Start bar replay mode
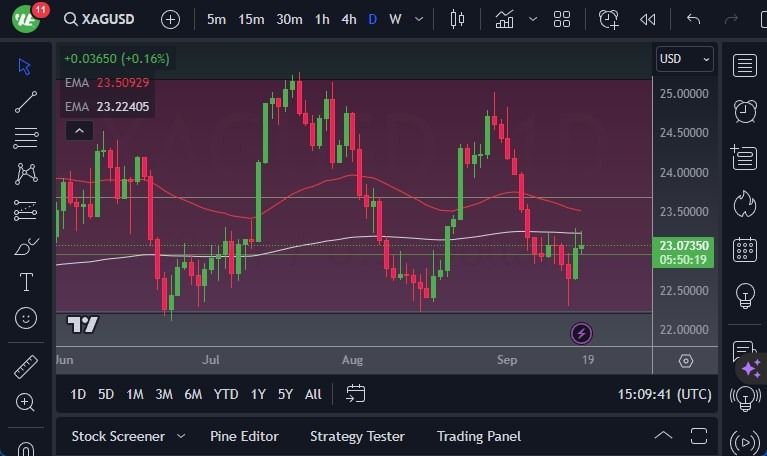 [x=648, y=19]
